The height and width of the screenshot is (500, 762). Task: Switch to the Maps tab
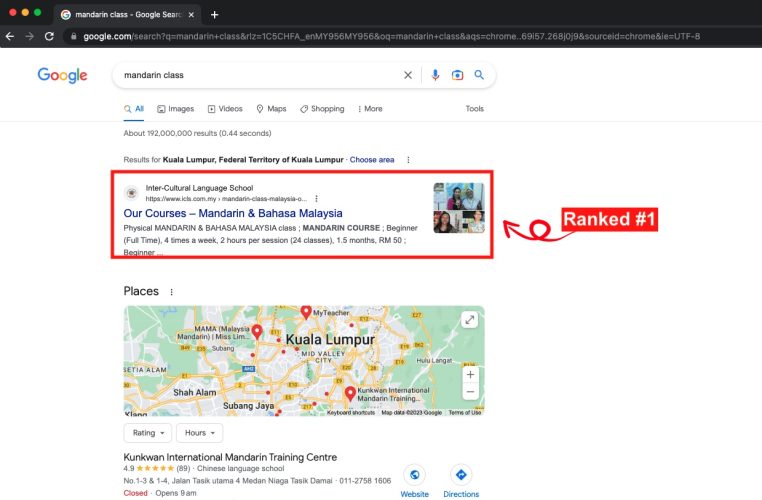pos(271,109)
